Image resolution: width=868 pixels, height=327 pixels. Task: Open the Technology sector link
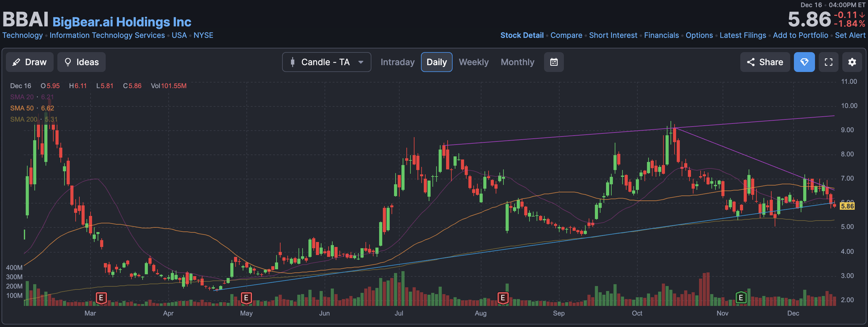23,35
